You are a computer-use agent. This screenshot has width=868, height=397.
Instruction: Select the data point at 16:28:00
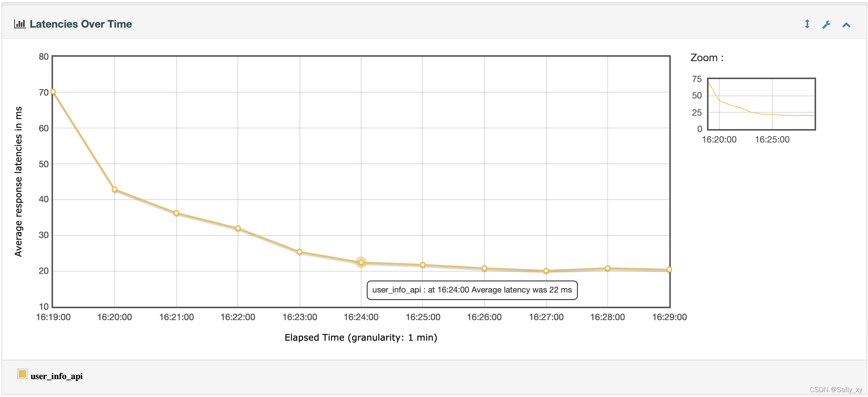coord(608,268)
